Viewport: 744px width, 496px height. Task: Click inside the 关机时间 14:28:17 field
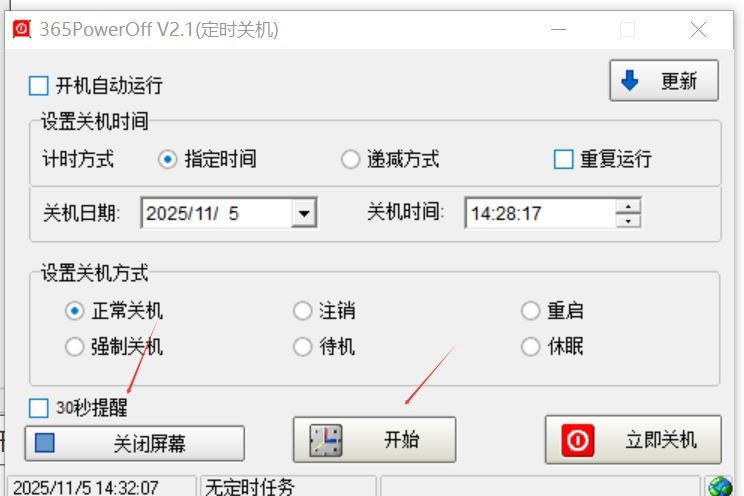click(540, 213)
